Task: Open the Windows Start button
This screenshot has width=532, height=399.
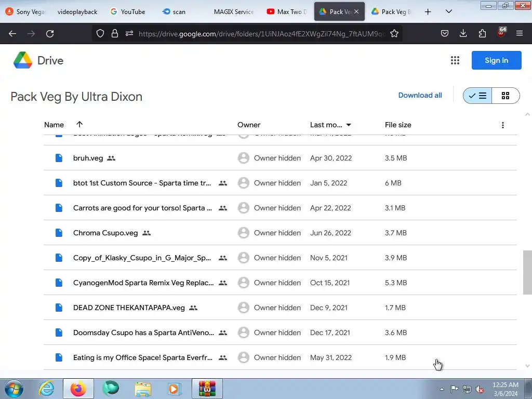Action: pos(14,389)
